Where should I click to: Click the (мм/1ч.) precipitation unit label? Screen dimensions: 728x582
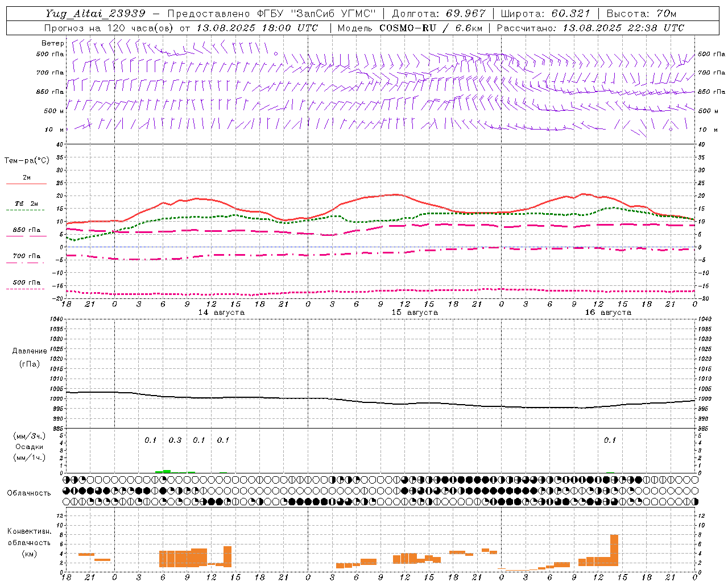tap(30, 458)
